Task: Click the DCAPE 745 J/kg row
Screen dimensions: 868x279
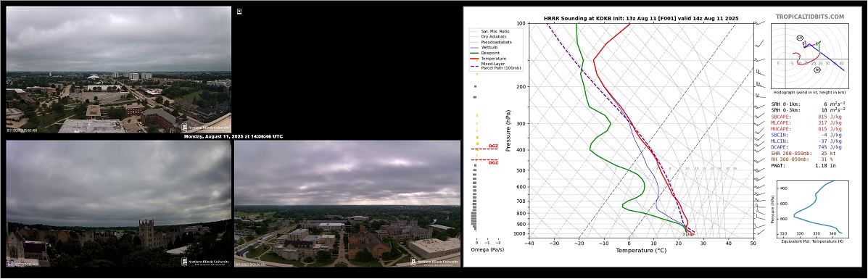Action: pyautogui.click(x=806, y=147)
